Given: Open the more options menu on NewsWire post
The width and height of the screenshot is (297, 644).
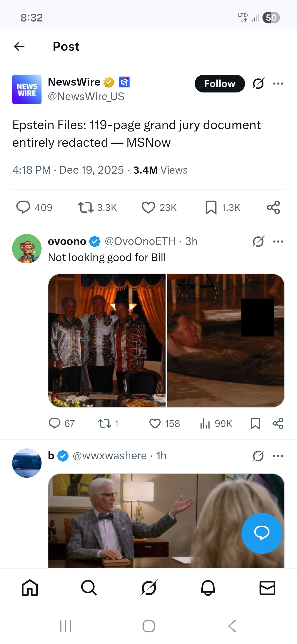Looking at the screenshot, I should [278, 83].
